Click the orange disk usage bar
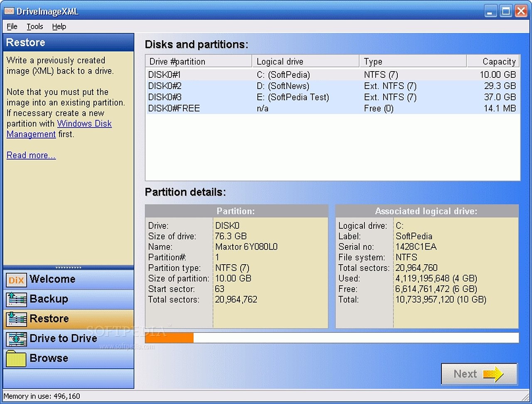 170,337
